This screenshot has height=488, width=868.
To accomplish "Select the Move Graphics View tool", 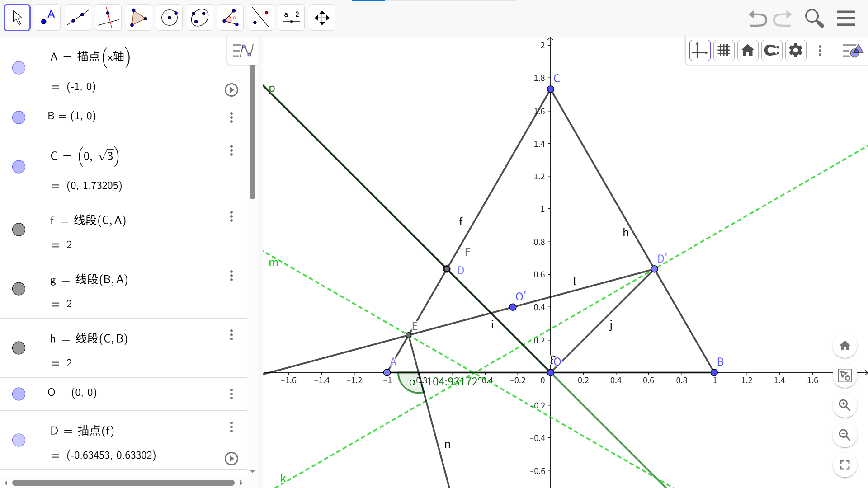I will point(322,18).
